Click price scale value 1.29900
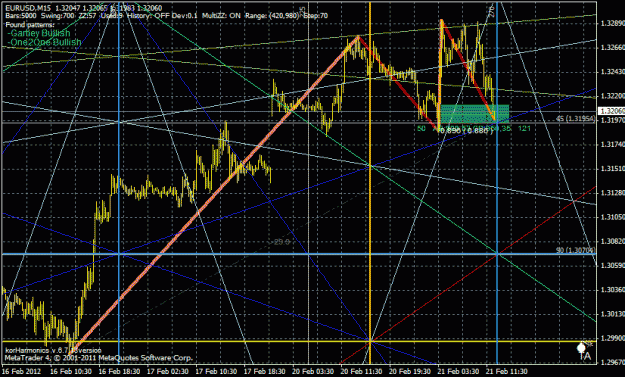Image resolution: width=625 pixels, height=377 pixels. point(613,338)
